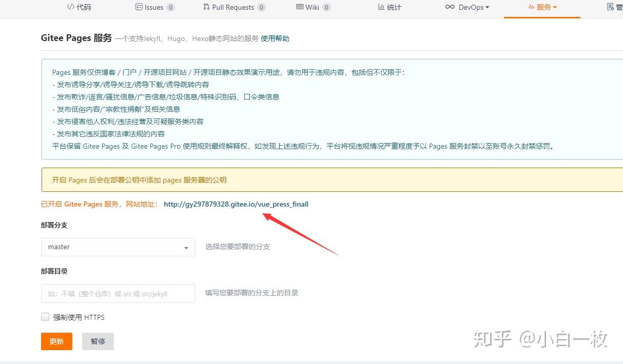Click the Issues checklist icon
Screen dimensions: 623x364
pyautogui.click(x=139, y=7)
